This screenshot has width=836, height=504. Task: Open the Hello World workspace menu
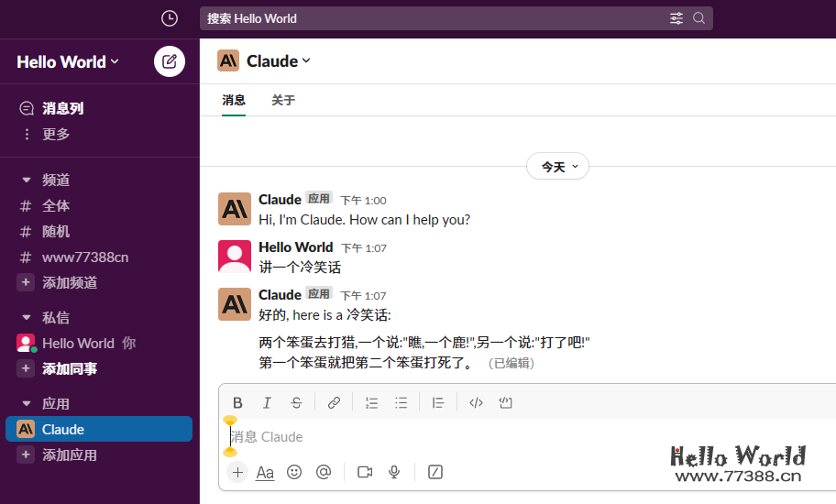coord(68,61)
